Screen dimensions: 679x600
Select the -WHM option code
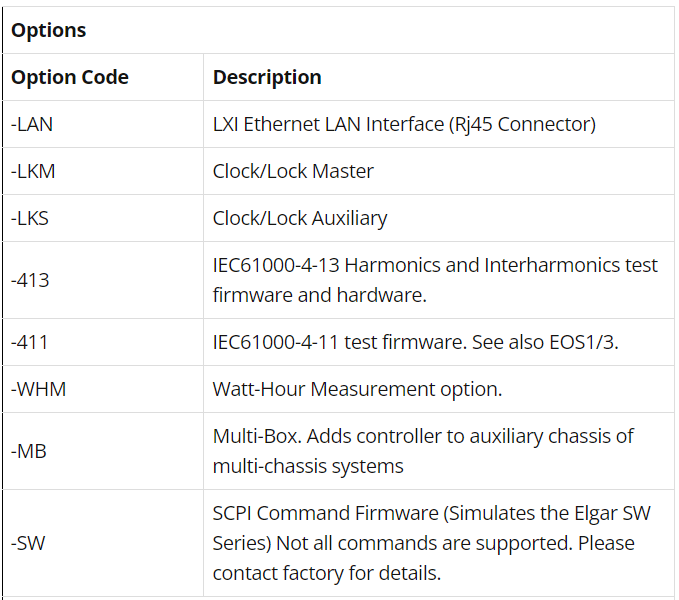(x=39, y=389)
